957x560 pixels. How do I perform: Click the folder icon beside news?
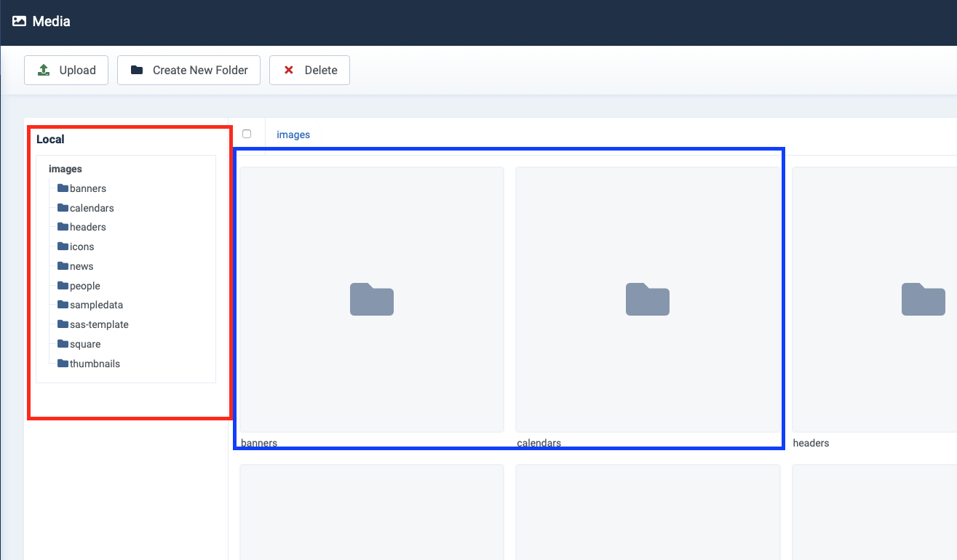click(x=63, y=266)
